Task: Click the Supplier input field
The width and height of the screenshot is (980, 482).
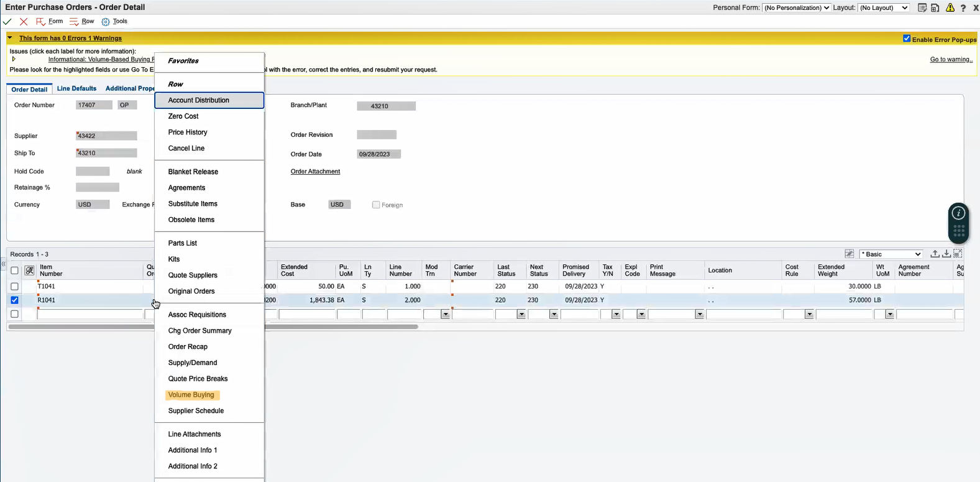Action: [106, 136]
